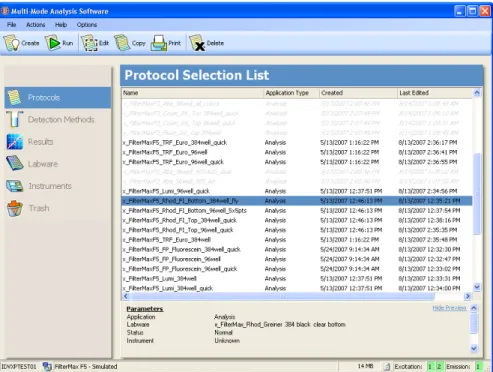
Task: Sort by Created column header
Action: point(358,93)
